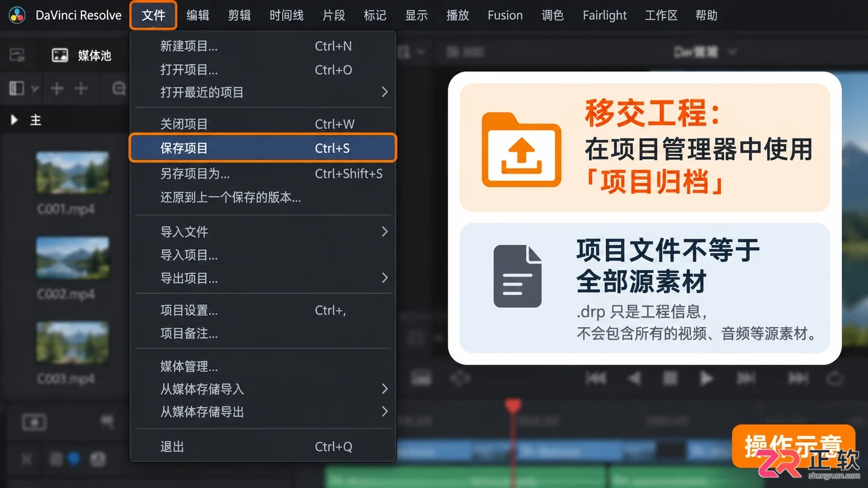Click the DaVinci Resolve logo icon
Screen dimensions: 868x488
pyautogui.click(x=17, y=15)
